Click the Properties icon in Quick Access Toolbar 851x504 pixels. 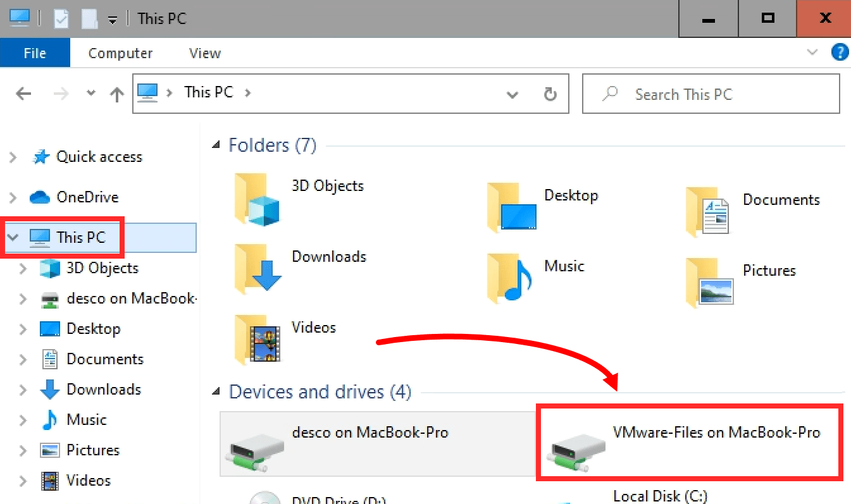60,18
